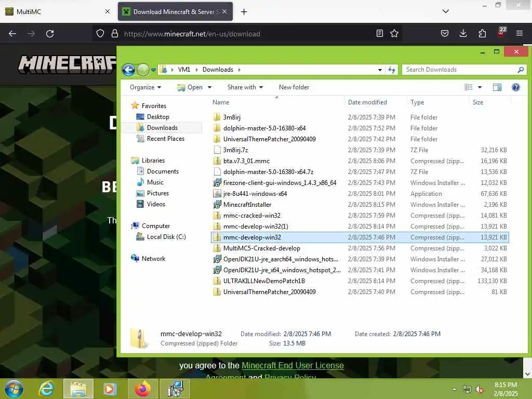Click the Explorer address bar refresh icon
This screenshot has height=399, width=532.
click(392, 70)
